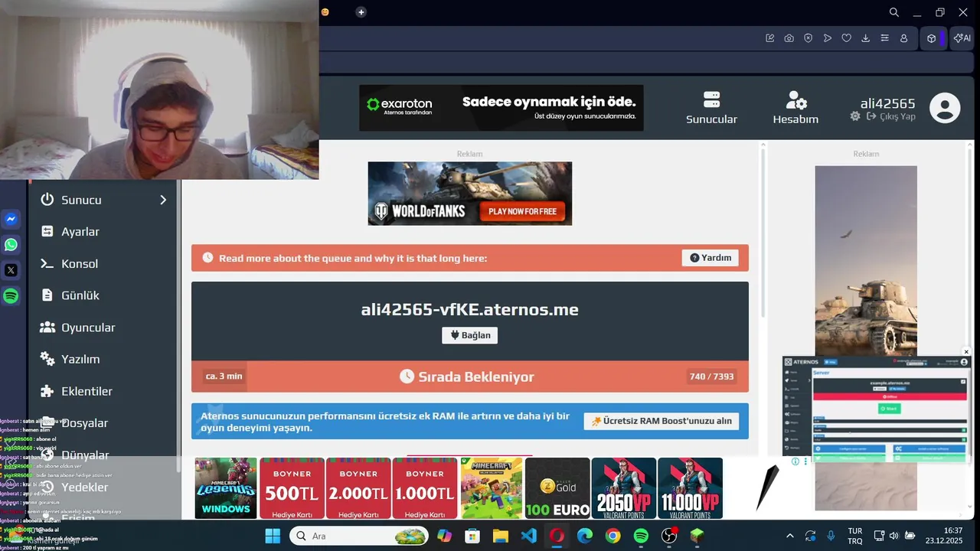This screenshot has width=980, height=551.
Task: Open Dünyalar in the sidebar
Action: point(103,455)
